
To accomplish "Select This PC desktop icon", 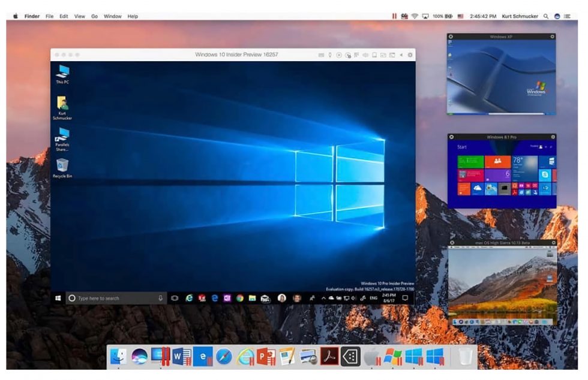I will 62,74.
